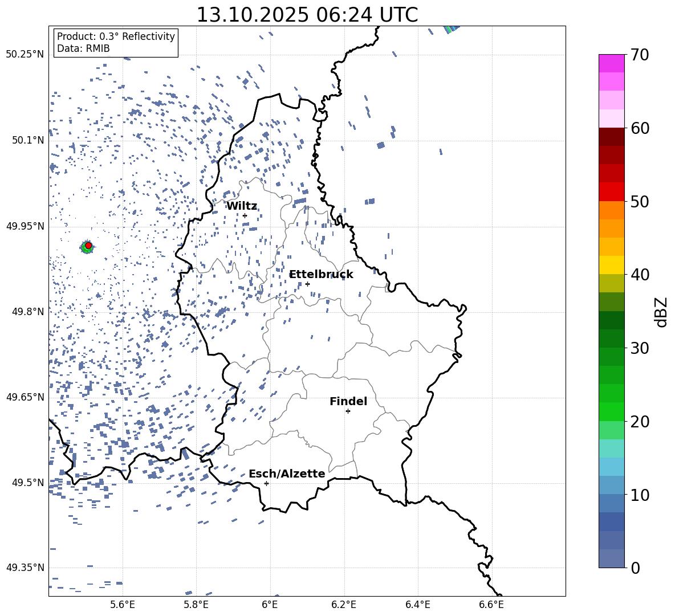Pick the dark maroon colorbar segment below 60
The image size is (675, 616).
[x=611, y=137]
